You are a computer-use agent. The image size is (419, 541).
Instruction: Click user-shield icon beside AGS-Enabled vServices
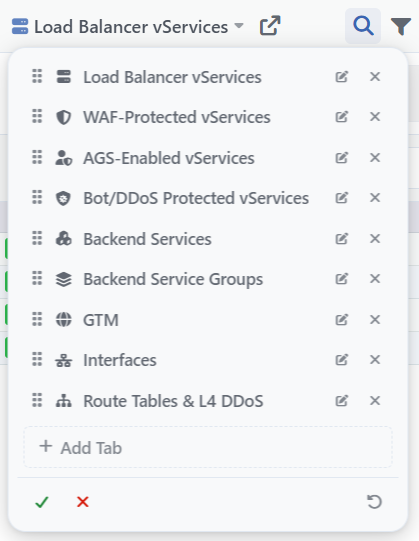pos(64,158)
